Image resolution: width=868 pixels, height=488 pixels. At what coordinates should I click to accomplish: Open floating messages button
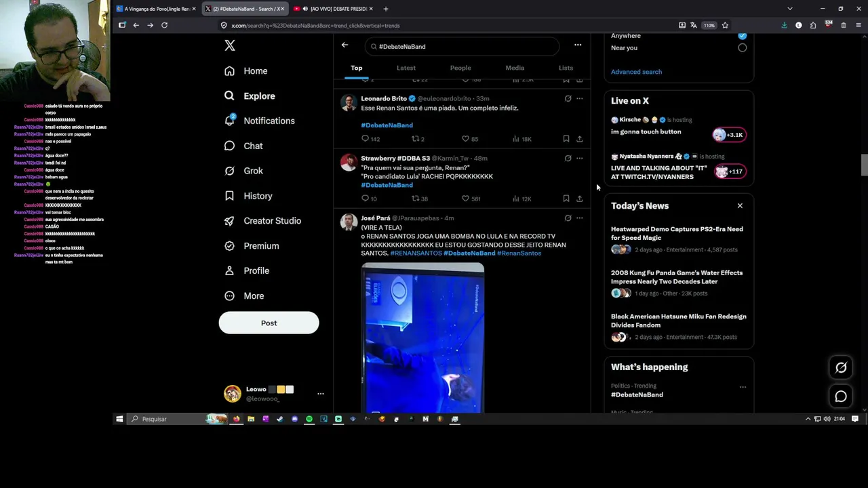(841, 396)
